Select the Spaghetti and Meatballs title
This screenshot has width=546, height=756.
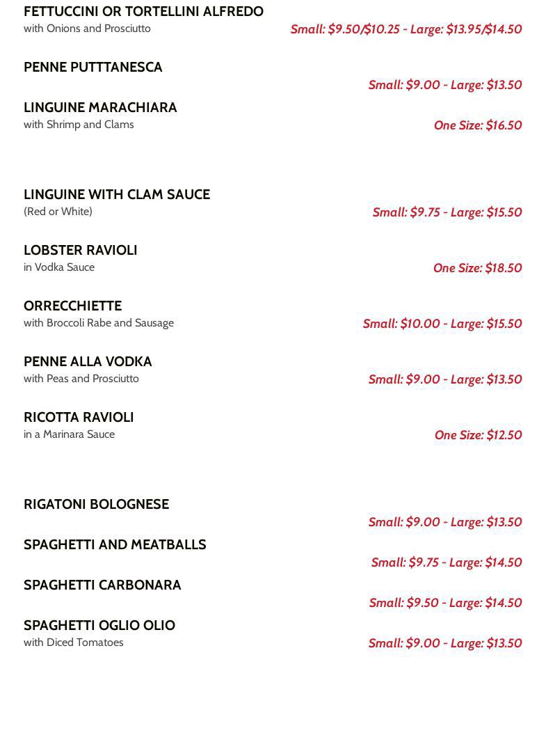(x=115, y=545)
